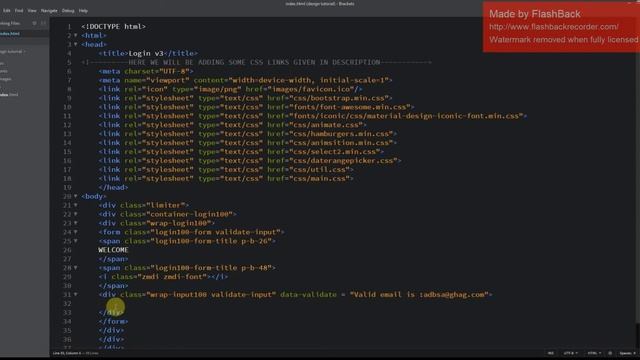The image size is (640, 360).
Task: Click the animsition.min.css link line
Action: (247, 143)
